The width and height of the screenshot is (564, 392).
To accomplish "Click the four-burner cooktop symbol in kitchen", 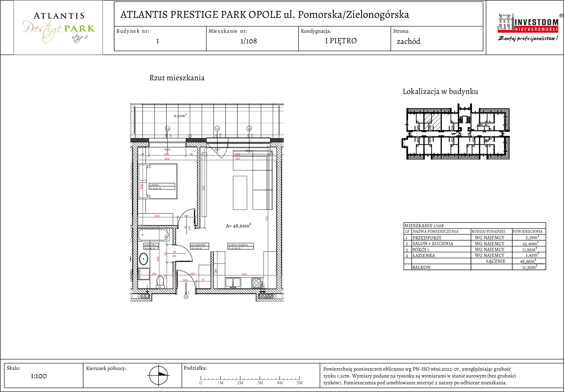I will click(257, 283).
